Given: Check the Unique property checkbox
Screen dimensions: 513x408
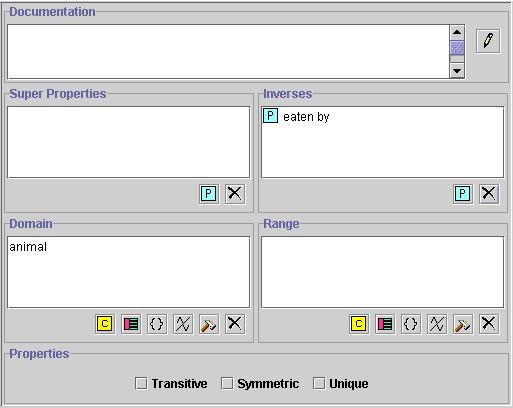Looking at the screenshot, I should pyautogui.click(x=319, y=383).
